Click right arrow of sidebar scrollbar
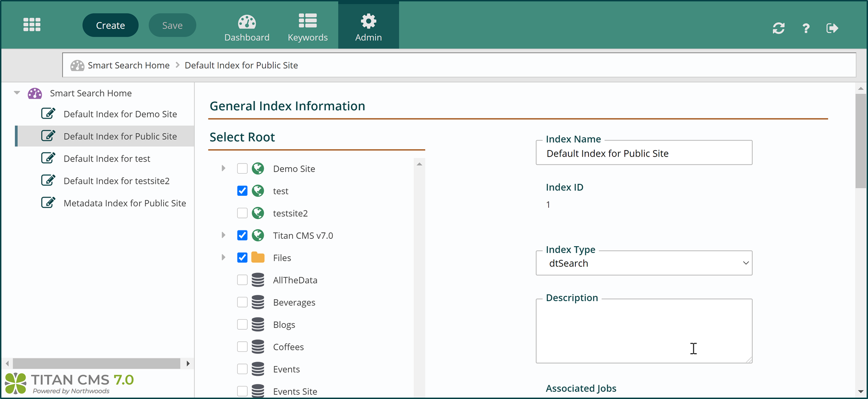The width and height of the screenshot is (868, 399). coord(188,363)
